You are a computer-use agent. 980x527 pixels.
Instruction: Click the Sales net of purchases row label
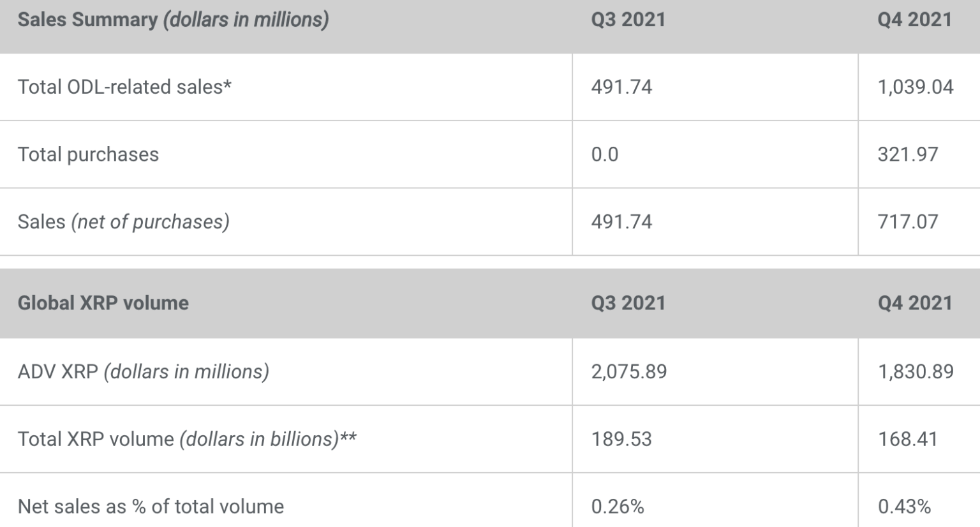(123, 221)
